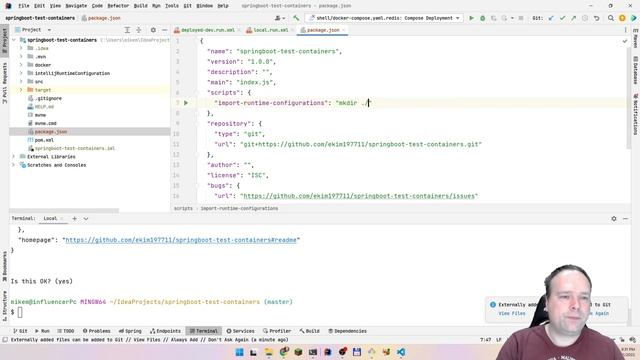Open homepage URL link in terminal

[x=181, y=240]
